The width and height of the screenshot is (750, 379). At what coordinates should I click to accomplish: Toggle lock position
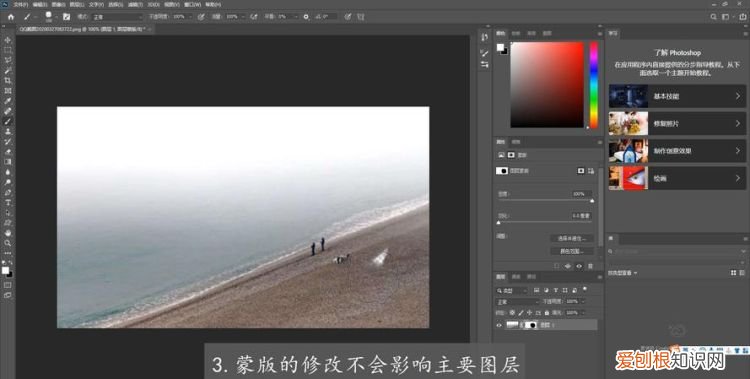[x=530, y=312]
